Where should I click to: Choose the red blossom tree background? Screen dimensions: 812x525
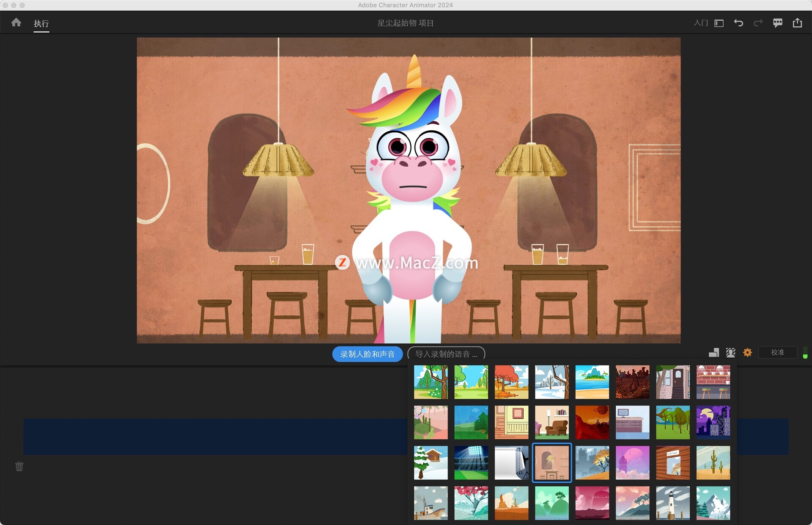click(471, 503)
